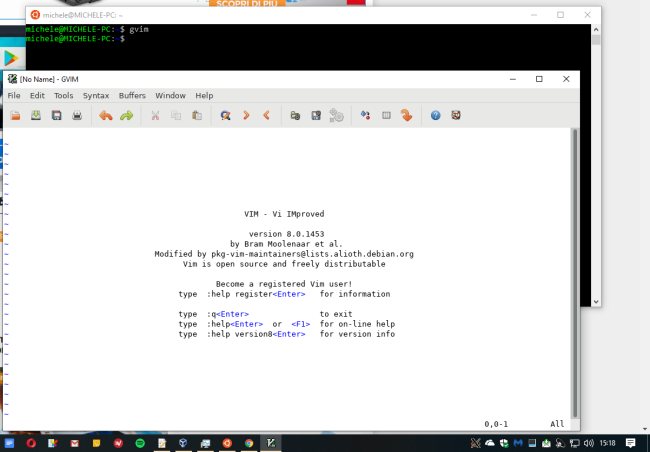
Task: Click the Opera icon in the taskbar
Action: pos(31,443)
